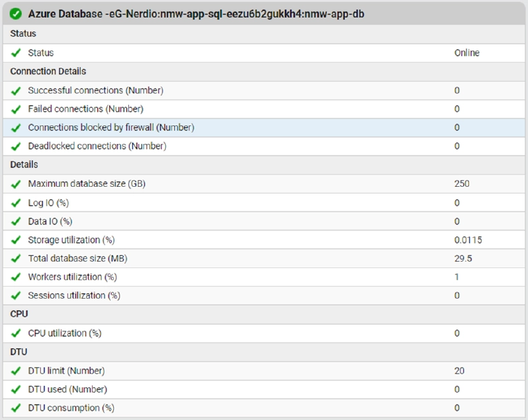Open CPU utilization (%) measure
Viewport: 528px width, 420px height.
pos(65,333)
